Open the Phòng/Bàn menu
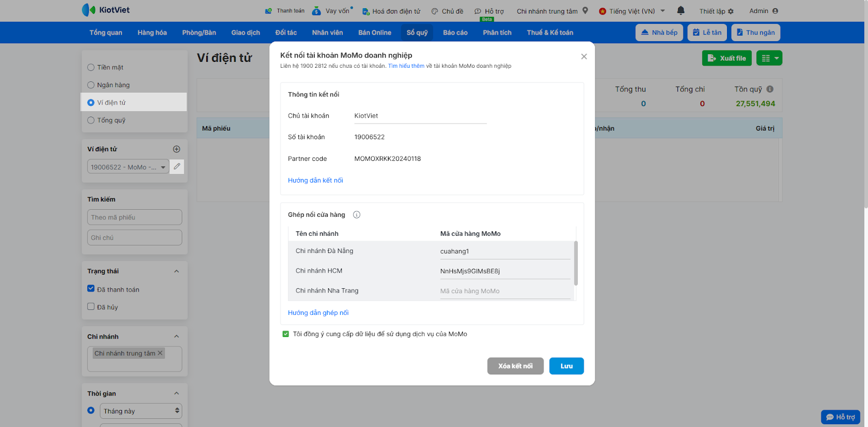This screenshot has width=868, height=427. [199, 33]
